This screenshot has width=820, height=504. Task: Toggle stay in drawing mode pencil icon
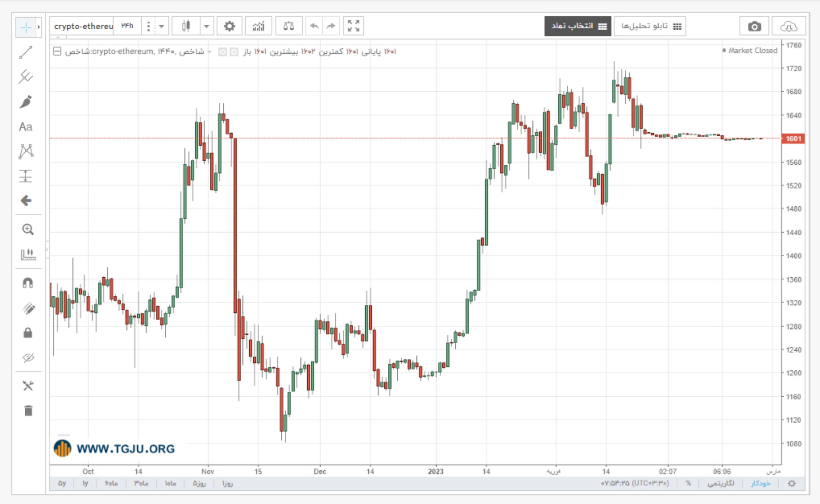(x=28, y=308)
